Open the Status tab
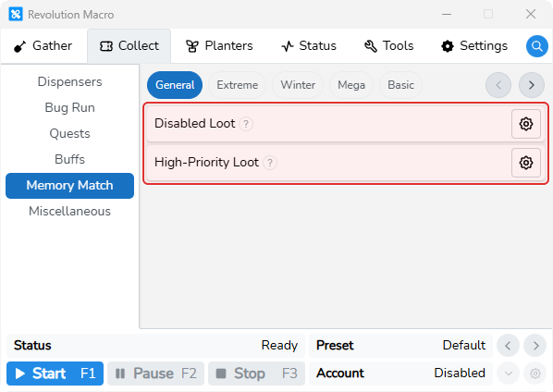Image resolution: width=553 pixels, height=392 pixels. pyautogui.click(x=309, y=46)
